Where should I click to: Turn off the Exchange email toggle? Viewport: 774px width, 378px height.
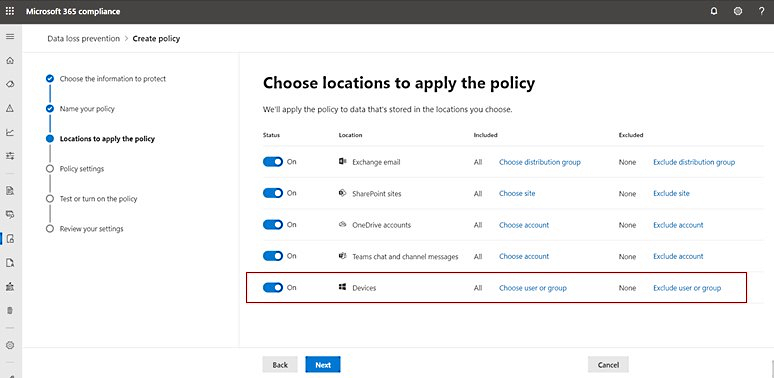pyautogui.click(x=273, y=162)
